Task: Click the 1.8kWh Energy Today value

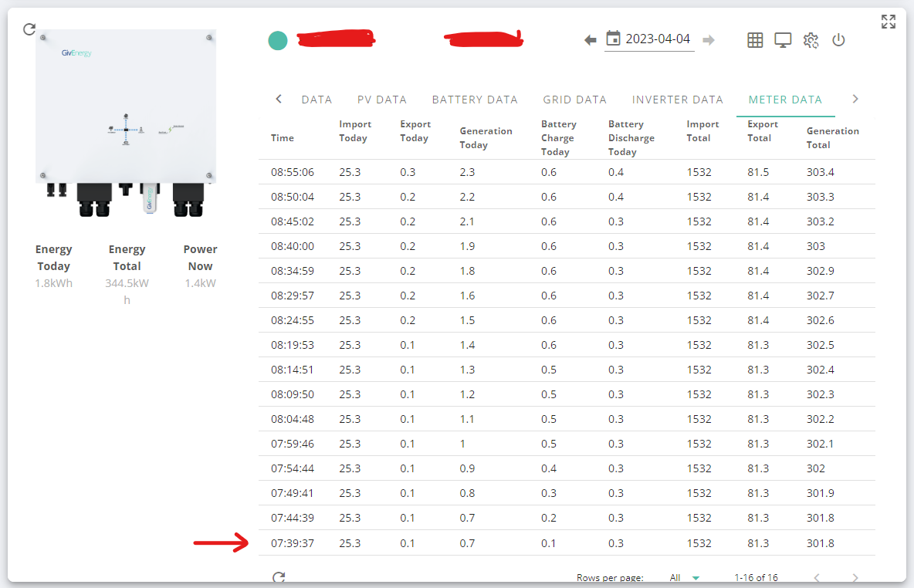Action: pos(53,283)
